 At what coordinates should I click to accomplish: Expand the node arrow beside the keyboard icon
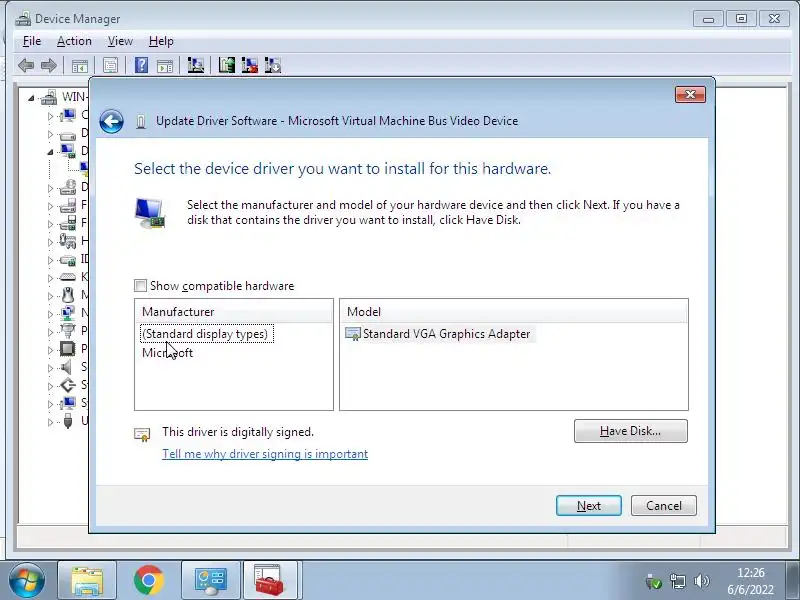(50, 278)
